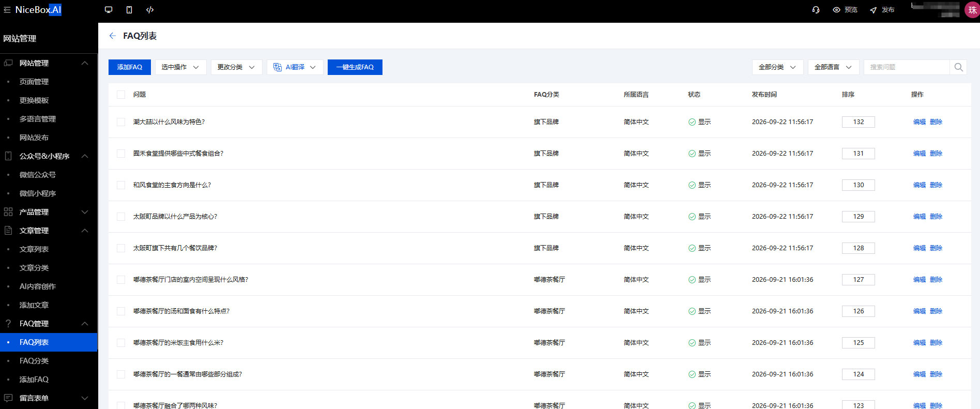
Task: Check the box for 潮大喆以什么风味为特色?
Action: pos(121,122)
